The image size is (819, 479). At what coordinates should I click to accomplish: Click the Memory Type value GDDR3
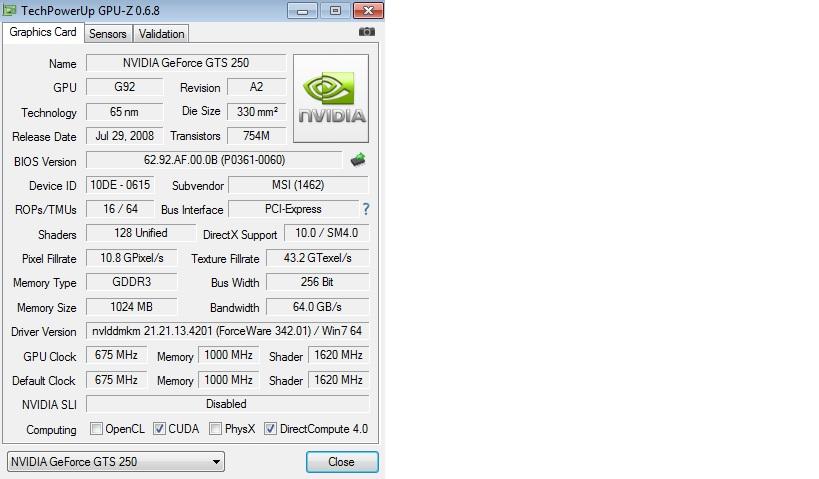pyautogui.click(x=132, y=282)
